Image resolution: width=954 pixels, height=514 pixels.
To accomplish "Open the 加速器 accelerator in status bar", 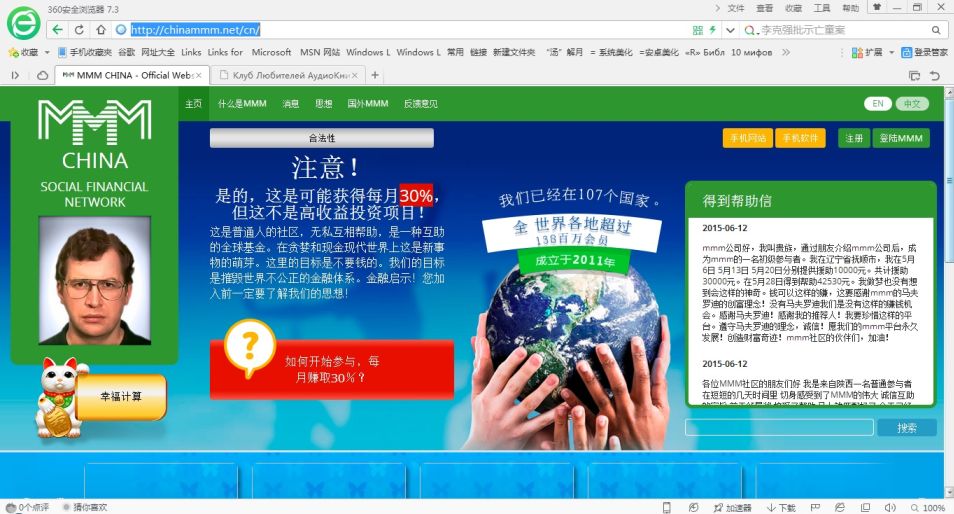I will pos(733,507).
